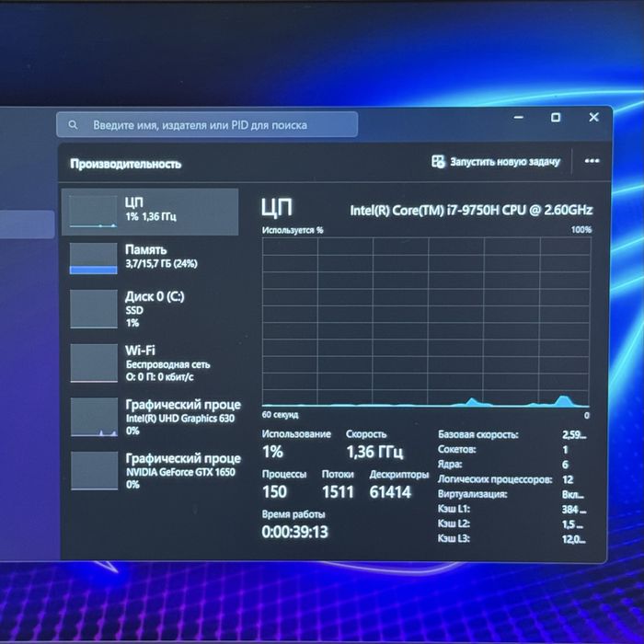Click the Wi-Fi mini graph thumbnail
The image size is (644, 644).
point(94,363)
